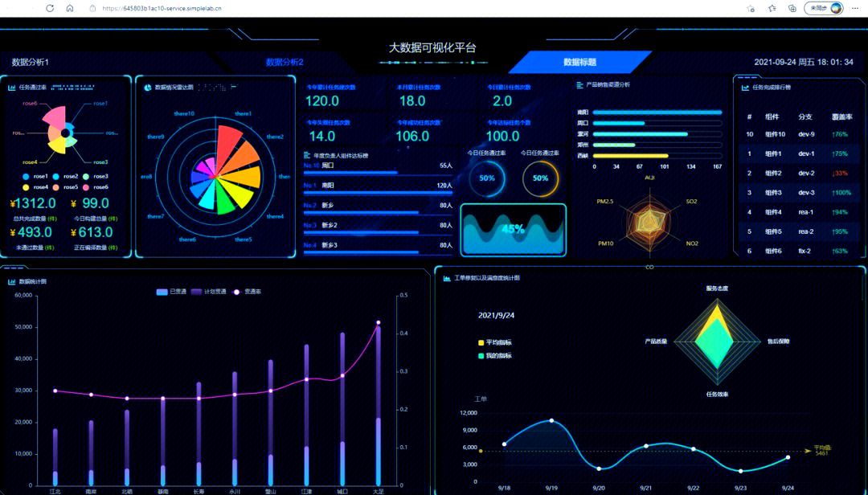
Task: Toggle 已贯通 series in bar chart legend
Action: [x=171, y=292]
